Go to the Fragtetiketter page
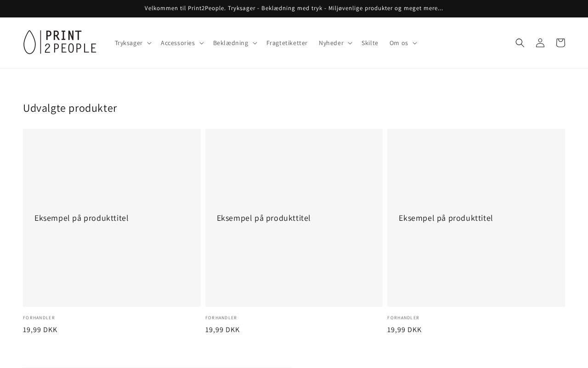 pos(287,43)
